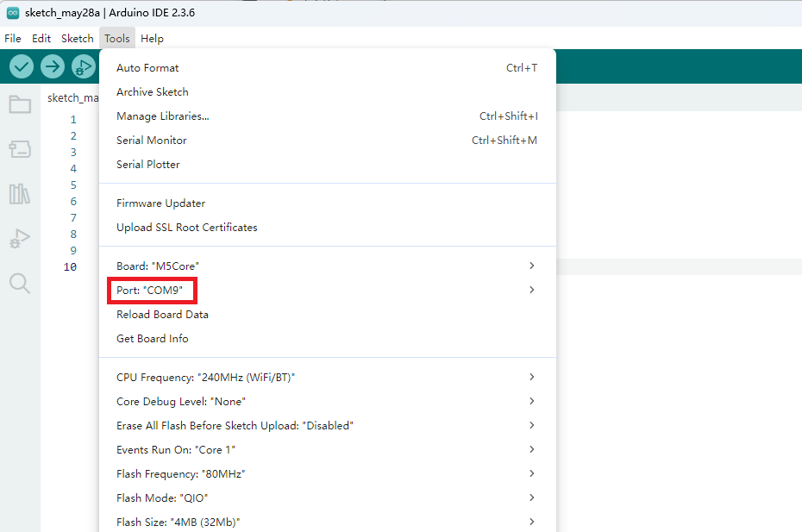This screenshot has height=532, width=802.
Task: Select Auto Format menu entry
Action: coord(328,68)
